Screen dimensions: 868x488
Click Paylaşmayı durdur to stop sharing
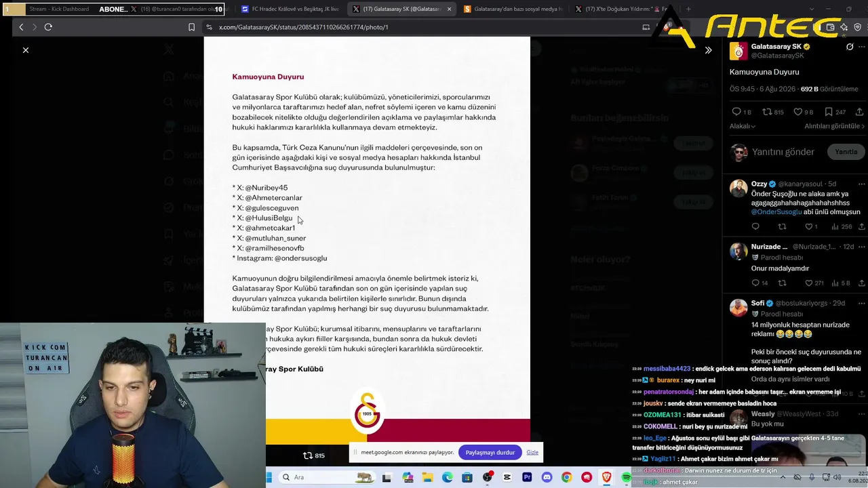coord(490,452)
